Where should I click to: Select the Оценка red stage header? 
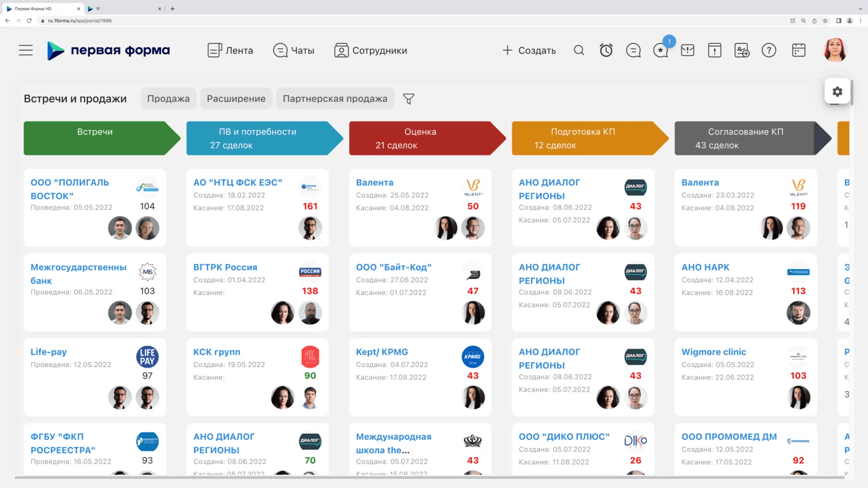coord(420,138)
